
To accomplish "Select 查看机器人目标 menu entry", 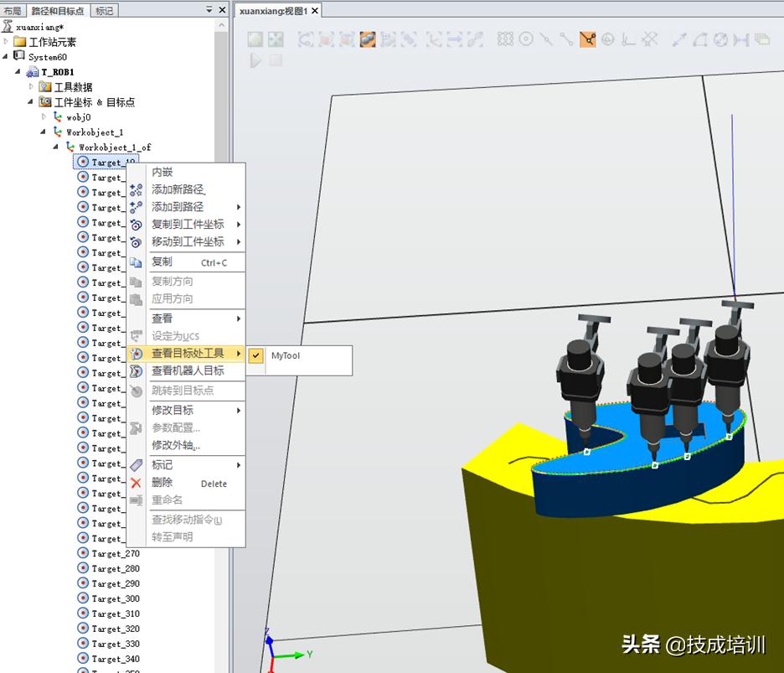I will (188, 370).
